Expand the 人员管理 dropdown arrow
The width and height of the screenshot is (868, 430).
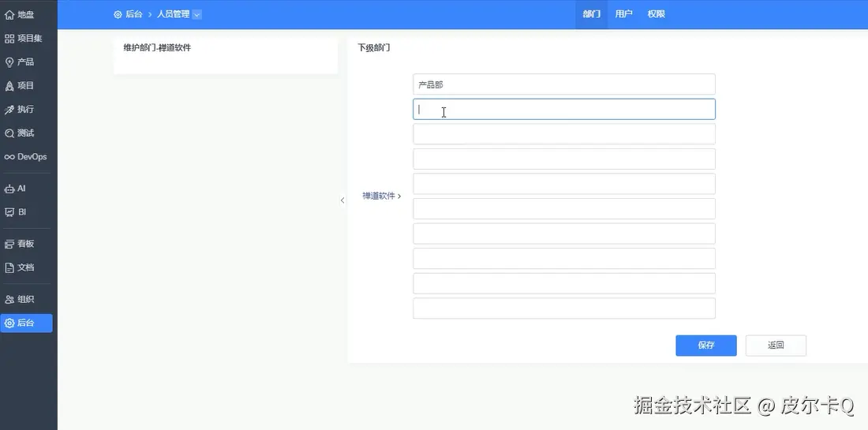pos(197,15)
